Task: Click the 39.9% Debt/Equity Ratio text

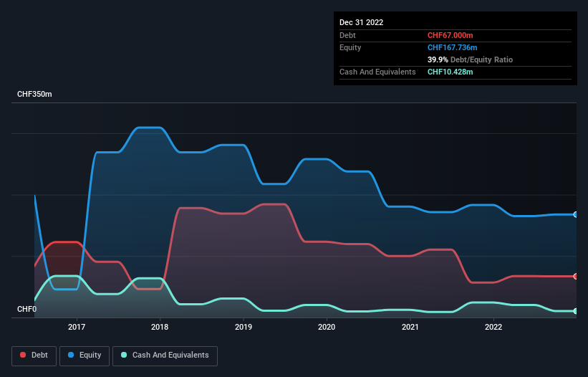Action: click(470, 59)
